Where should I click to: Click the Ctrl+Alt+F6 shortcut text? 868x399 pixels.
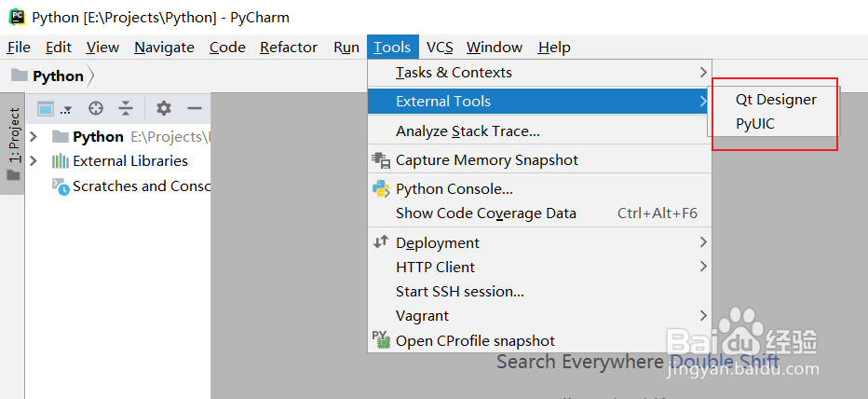658,213
